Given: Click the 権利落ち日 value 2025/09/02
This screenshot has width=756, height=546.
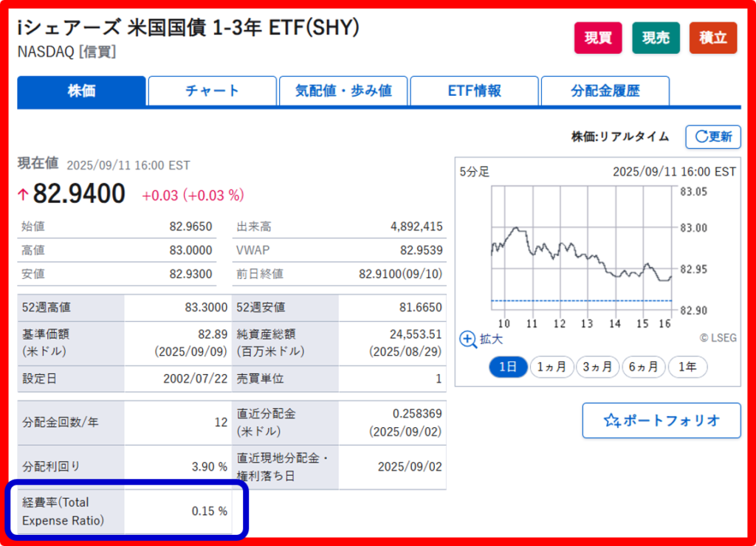Looking at the screenshot, I should pyautogui.click(x=410, y=467).
